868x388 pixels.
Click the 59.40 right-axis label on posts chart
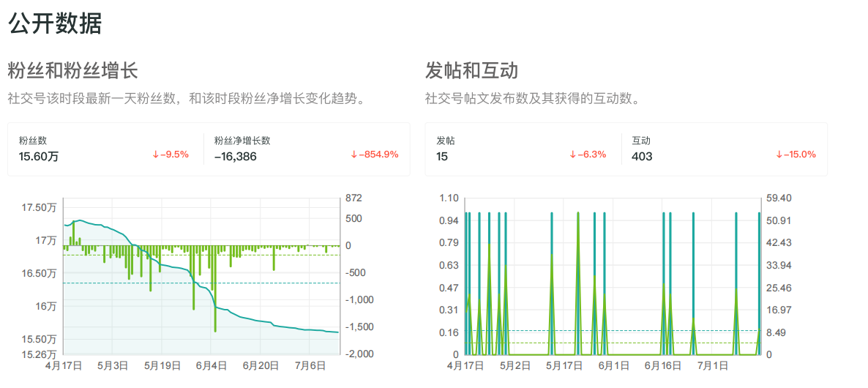[779, 198]
